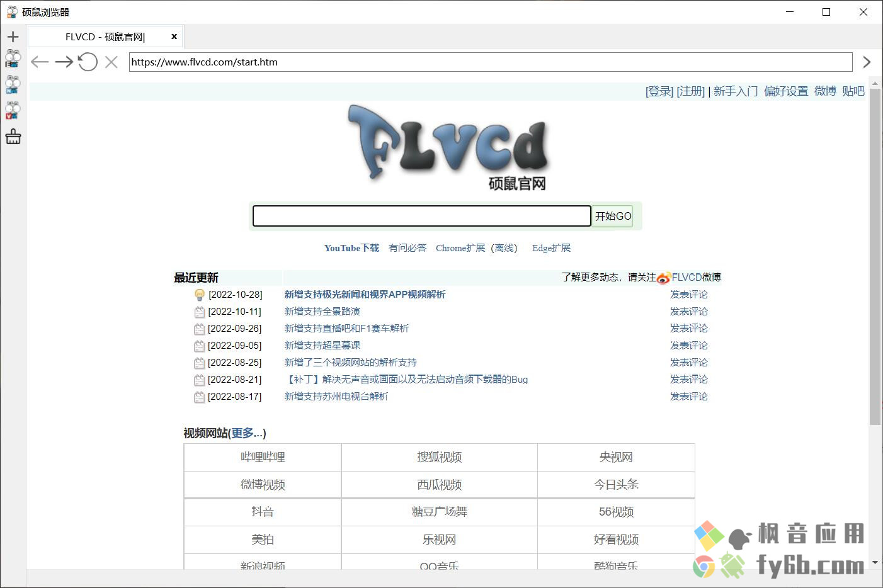Select 糖豆广场舞 in video sites table
The width and height of the screenshot is (883, 588).
(x=440, y=512)
